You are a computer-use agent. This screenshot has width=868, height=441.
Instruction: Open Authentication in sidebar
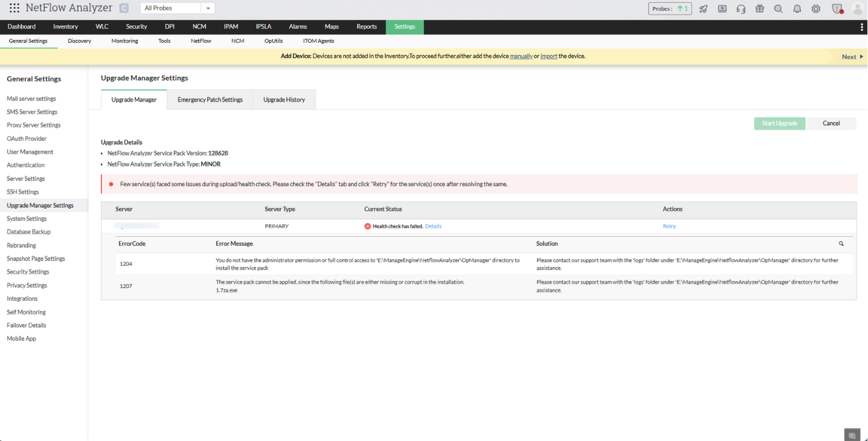(26, 165)
